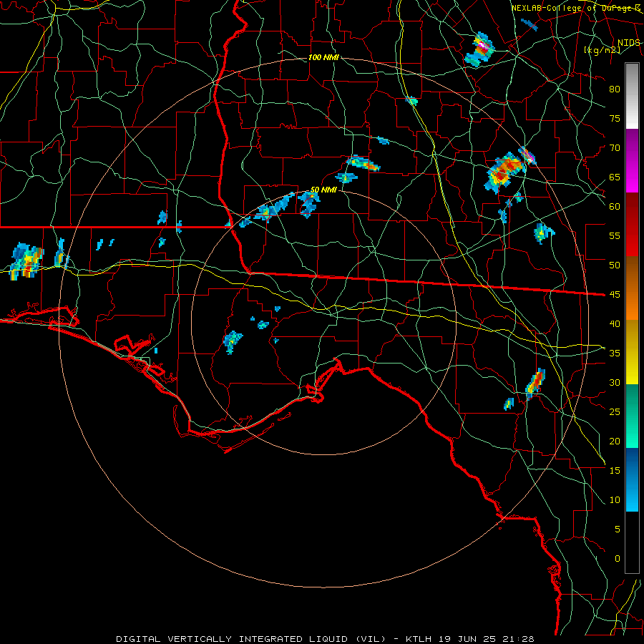The height and width of the screenshot is (644, 644).
Task: Click the scale value 5
Action: [618, 530]
